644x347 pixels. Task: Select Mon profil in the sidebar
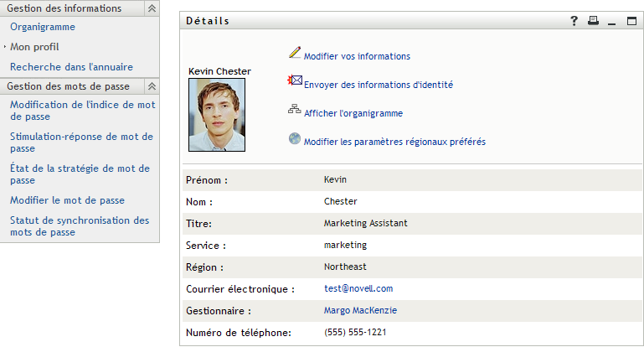click(x=34, y=47)
